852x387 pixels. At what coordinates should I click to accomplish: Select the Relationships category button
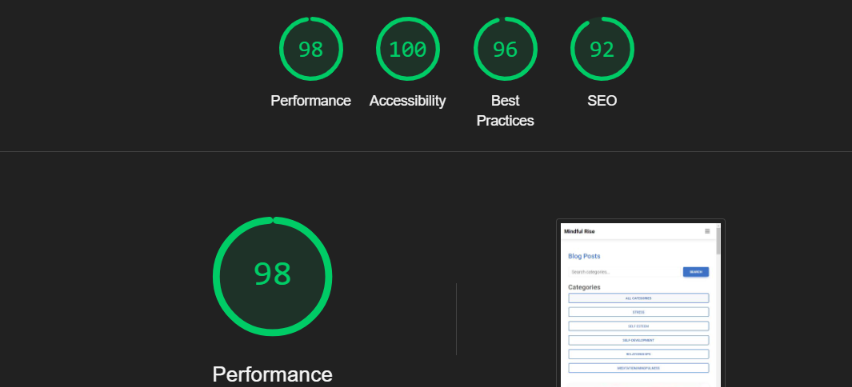point(638,354)
